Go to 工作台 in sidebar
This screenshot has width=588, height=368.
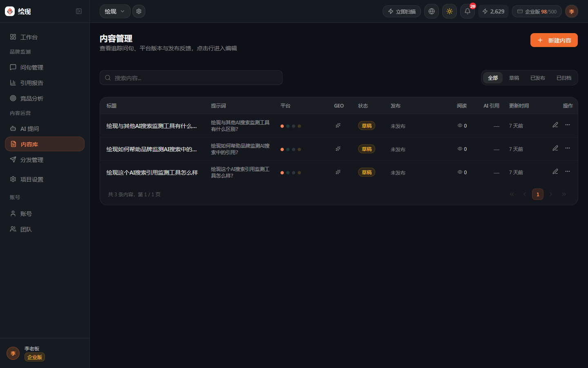coord(45,37)
